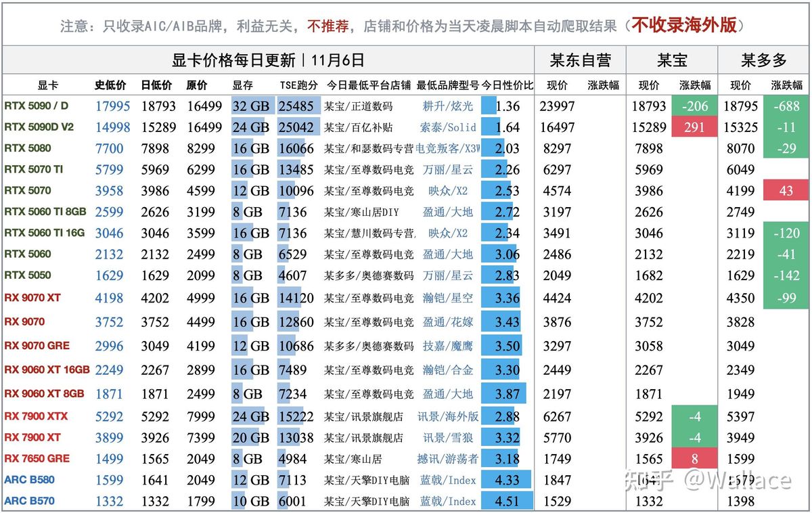The height and width of the screenshot is (513, 812).
Task: Click brand cell "耕升/炫光"
Action: [x=448, y=106]
